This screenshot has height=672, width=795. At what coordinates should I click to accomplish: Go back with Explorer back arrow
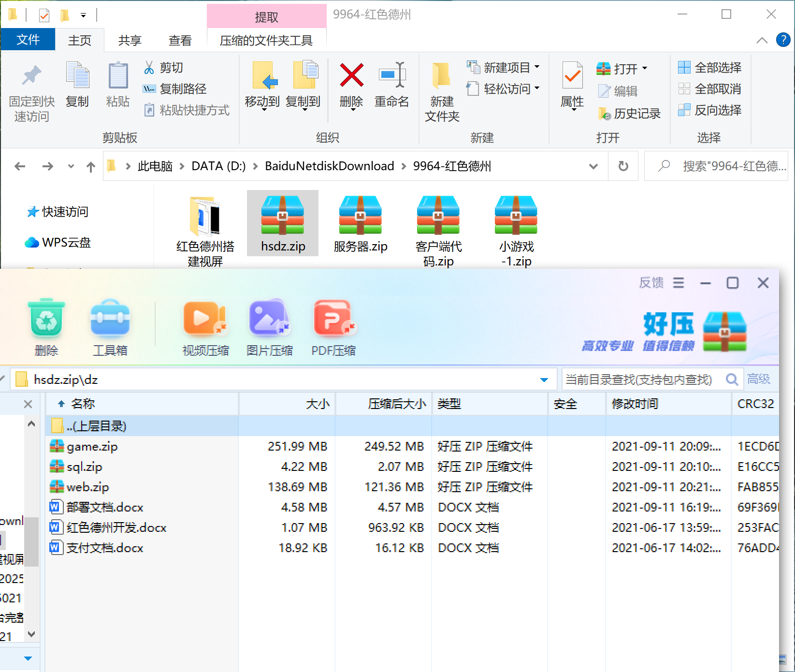click(20, 166)
